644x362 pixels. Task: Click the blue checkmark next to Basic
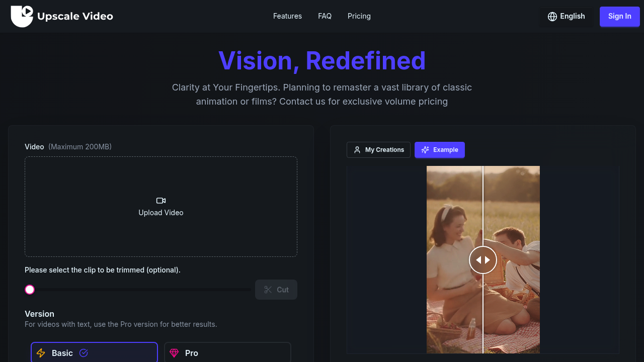[84, 353]
